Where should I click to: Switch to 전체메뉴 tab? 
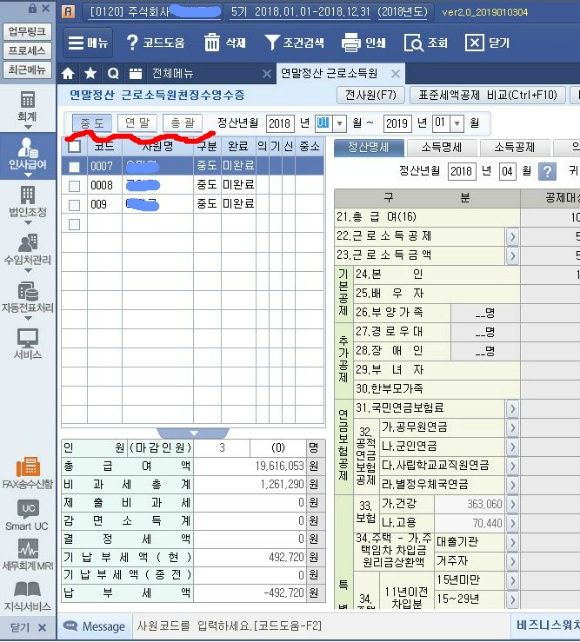pyautogui.click(x=172, y=74)
